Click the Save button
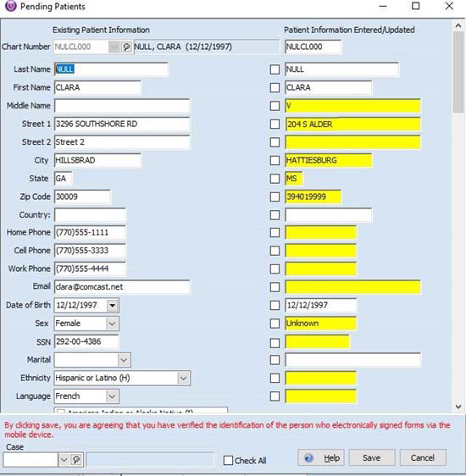The width and height of the screenshot is (466, 476). (x=372, y=457)
